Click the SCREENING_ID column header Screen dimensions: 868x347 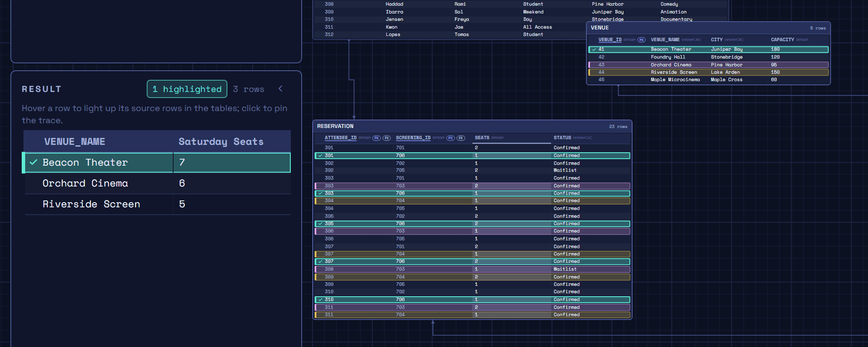point(413,137)
